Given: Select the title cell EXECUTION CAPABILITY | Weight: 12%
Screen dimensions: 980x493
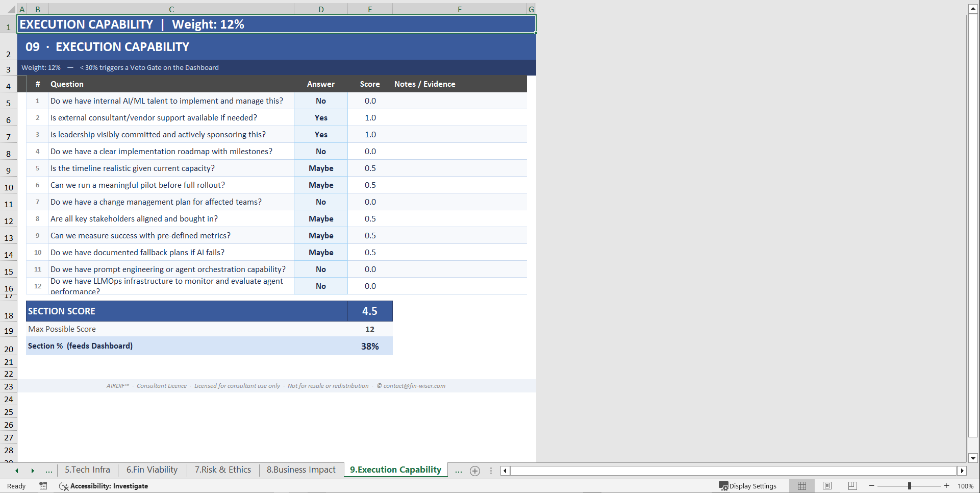Looking at the screenshot, I should pyautogui.click(x=277, y=24).
